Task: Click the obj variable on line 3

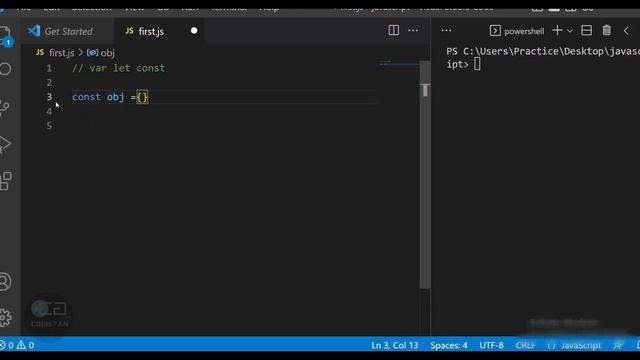Action: coord(116,97)
